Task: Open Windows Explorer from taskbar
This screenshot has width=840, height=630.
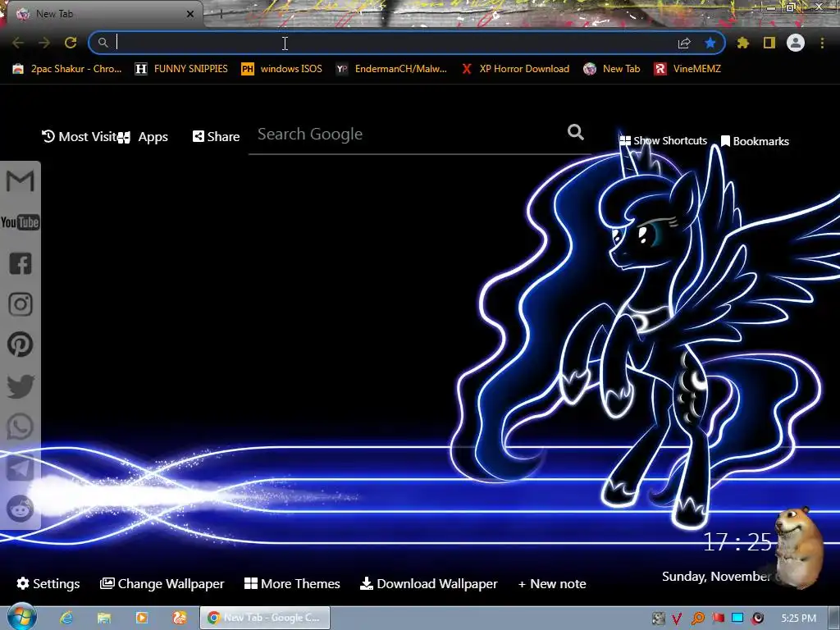Action: 104,618
